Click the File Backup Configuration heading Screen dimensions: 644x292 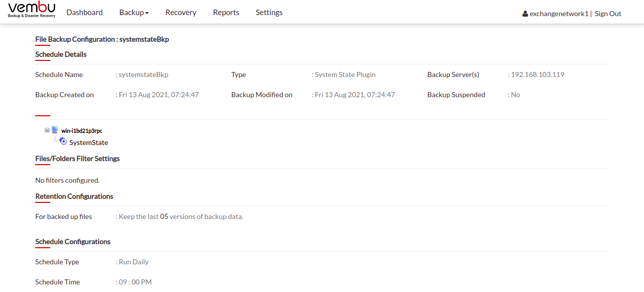102,39
